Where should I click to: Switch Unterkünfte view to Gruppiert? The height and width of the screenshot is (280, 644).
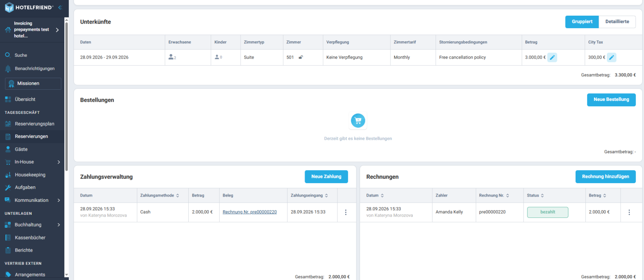[x=582, y=21]
